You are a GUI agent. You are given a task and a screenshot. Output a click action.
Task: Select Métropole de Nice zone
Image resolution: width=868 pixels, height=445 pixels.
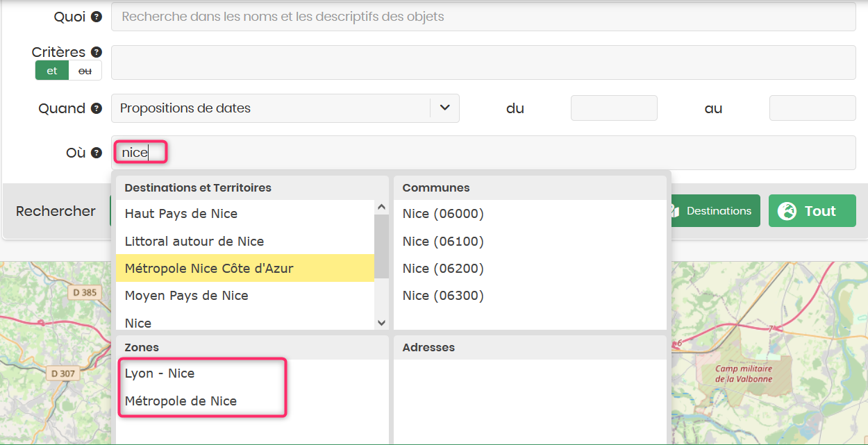click(252, 401)
